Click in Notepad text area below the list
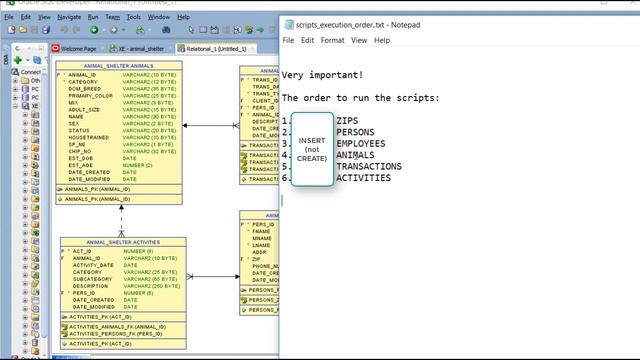The width and height of the screenshot is (640, 360). (460, 274)
